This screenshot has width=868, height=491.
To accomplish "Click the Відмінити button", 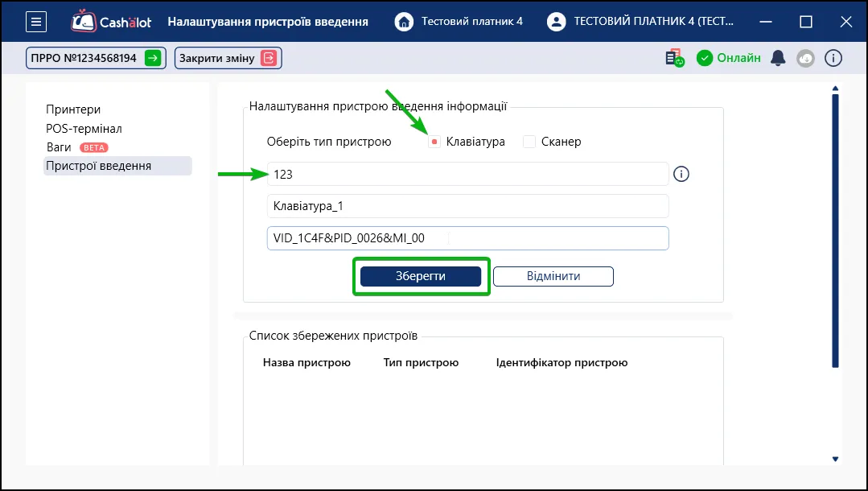I will click(553, 276).
